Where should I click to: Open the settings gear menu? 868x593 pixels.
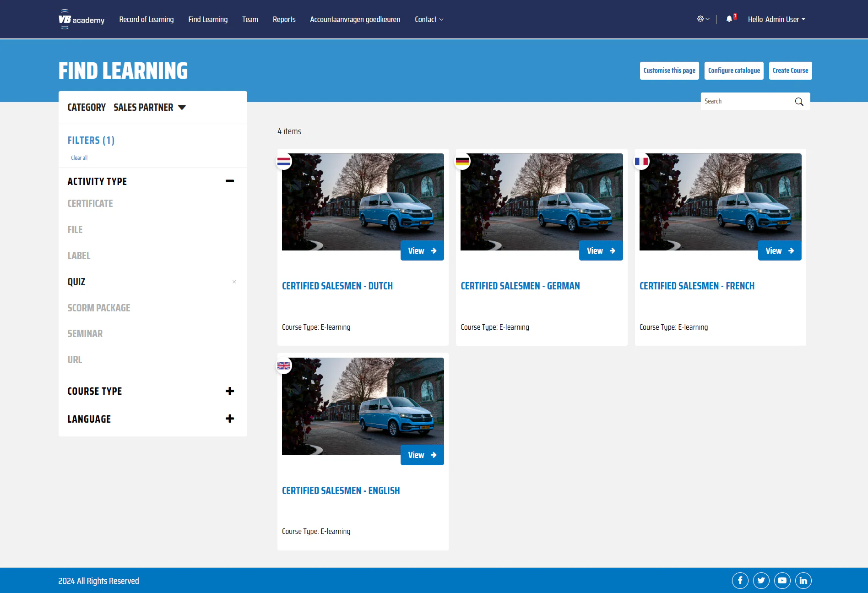(x=703, y=19)
